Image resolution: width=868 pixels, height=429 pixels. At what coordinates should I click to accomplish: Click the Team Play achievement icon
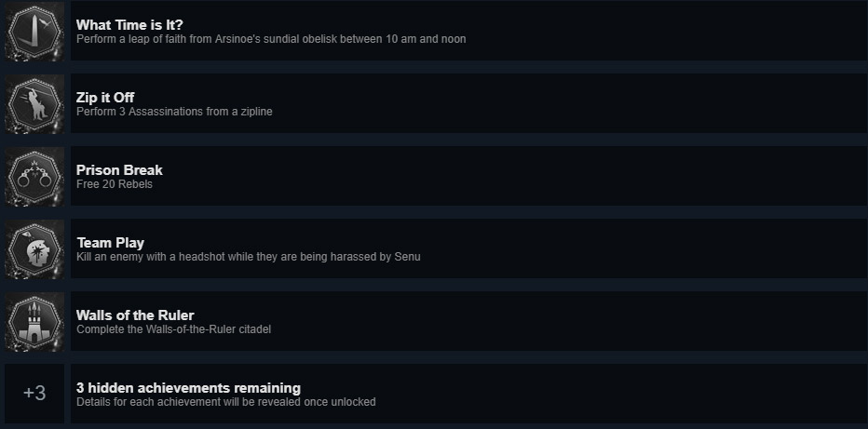(34, 249)
